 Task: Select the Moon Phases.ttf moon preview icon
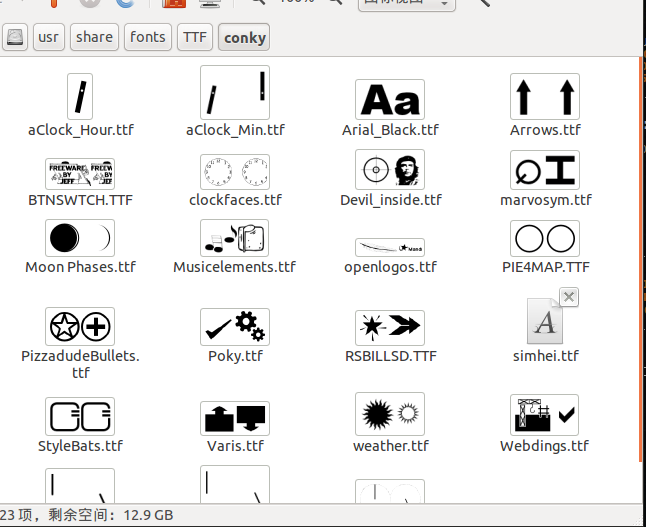pos(80,238)
